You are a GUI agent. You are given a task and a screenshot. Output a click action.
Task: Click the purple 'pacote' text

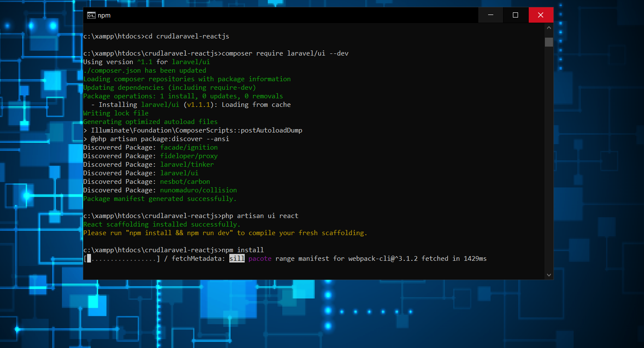(260, 259)
